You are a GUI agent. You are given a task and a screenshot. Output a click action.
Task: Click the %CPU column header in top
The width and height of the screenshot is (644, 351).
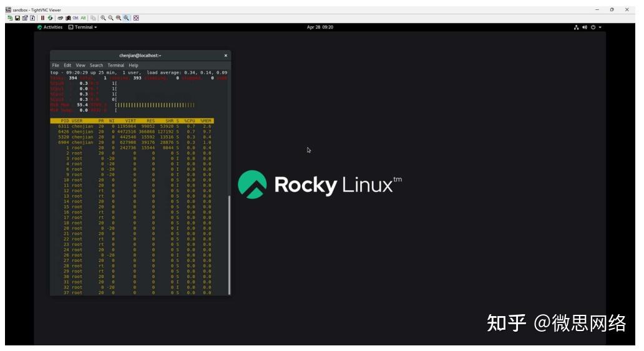pyautogui.click(x=190, y=121)
